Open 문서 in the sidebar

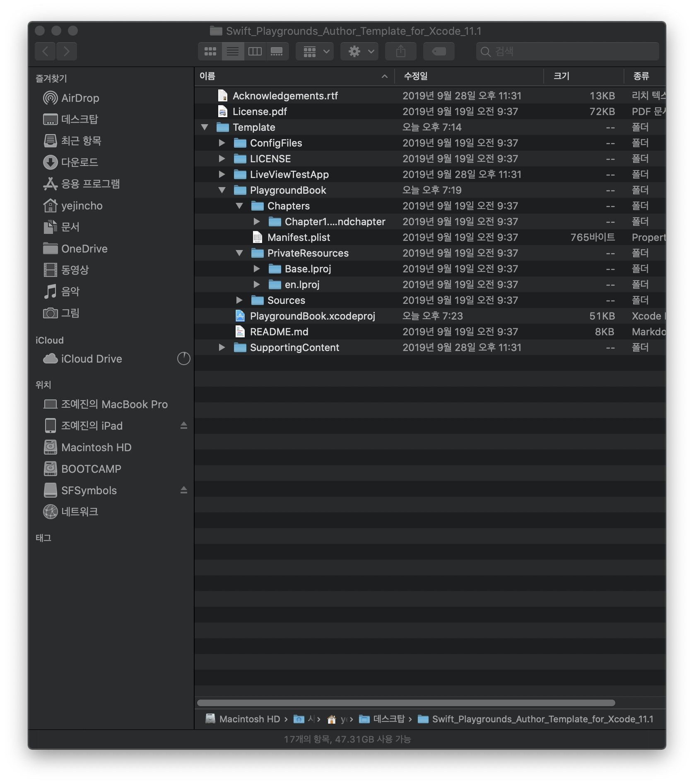[111, 227]
